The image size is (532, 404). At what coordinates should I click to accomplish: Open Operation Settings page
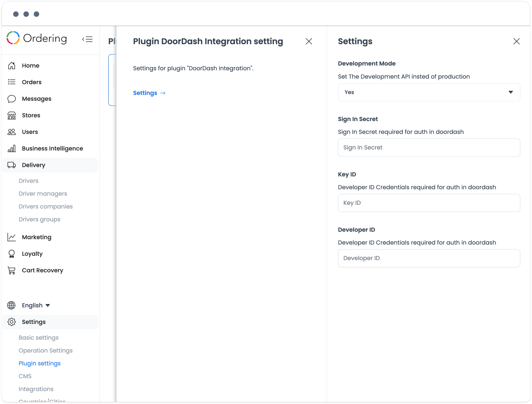(46, 350)
